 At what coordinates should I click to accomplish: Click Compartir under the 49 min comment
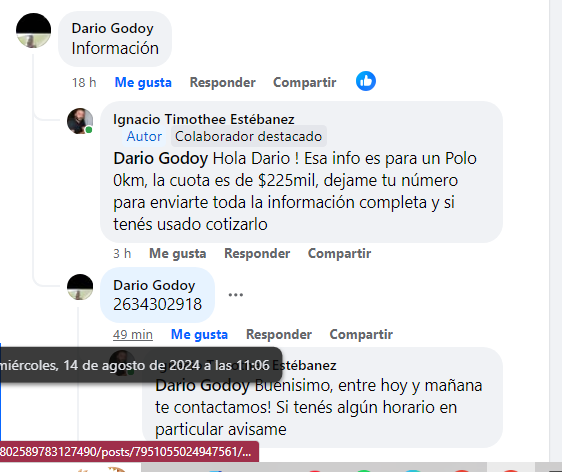click(x=361, y=334)
